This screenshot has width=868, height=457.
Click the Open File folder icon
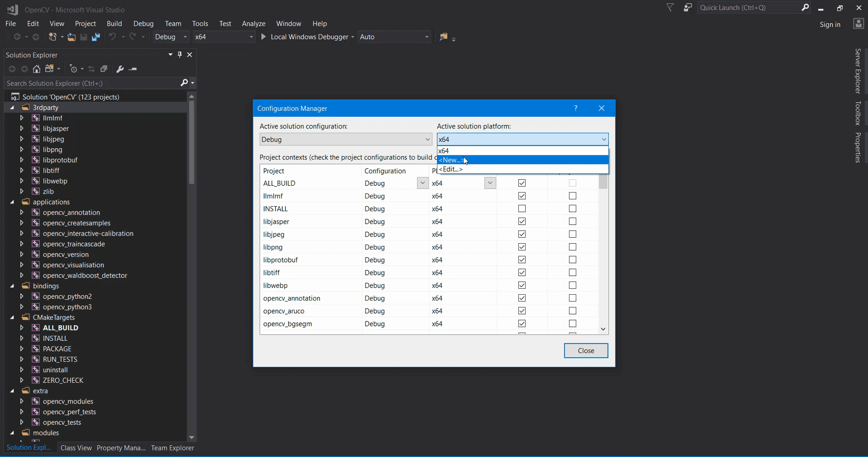click(71, 37)
